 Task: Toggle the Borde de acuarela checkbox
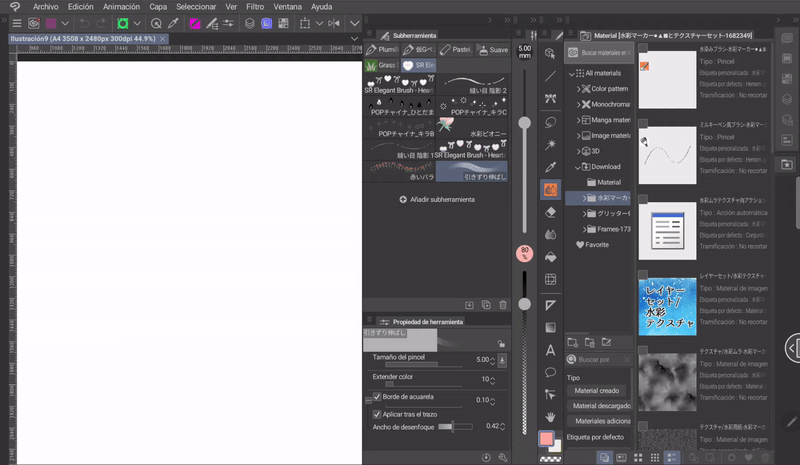pyautogui.click(x=377, y=397)
